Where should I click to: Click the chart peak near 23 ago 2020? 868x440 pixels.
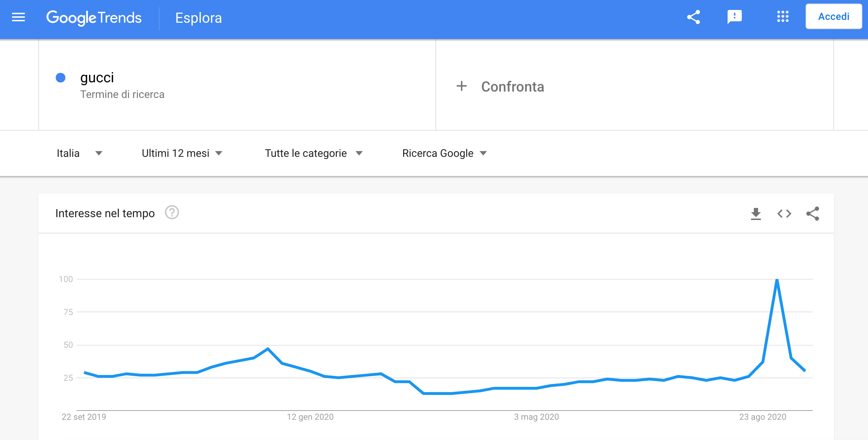(x=777, y=280)
